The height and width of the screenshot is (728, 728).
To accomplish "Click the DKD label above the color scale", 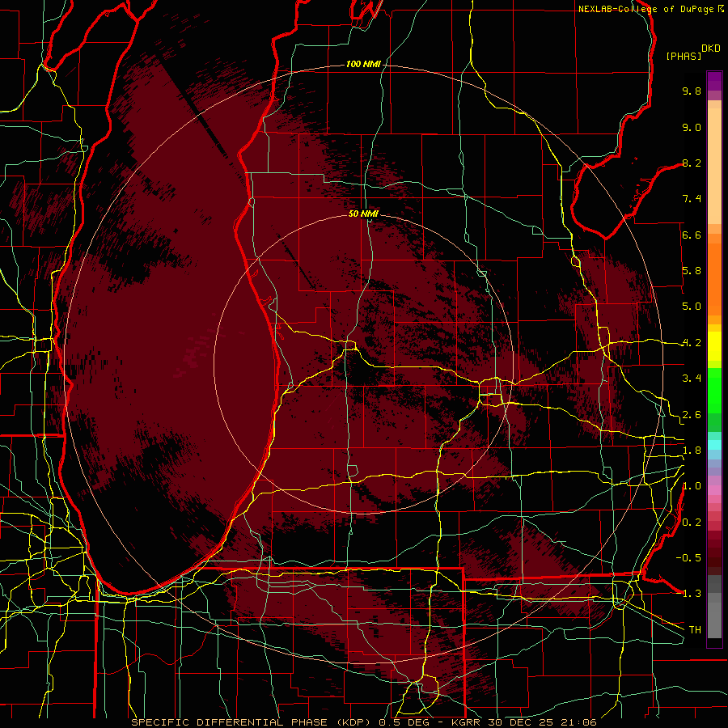I will [710, 49].
